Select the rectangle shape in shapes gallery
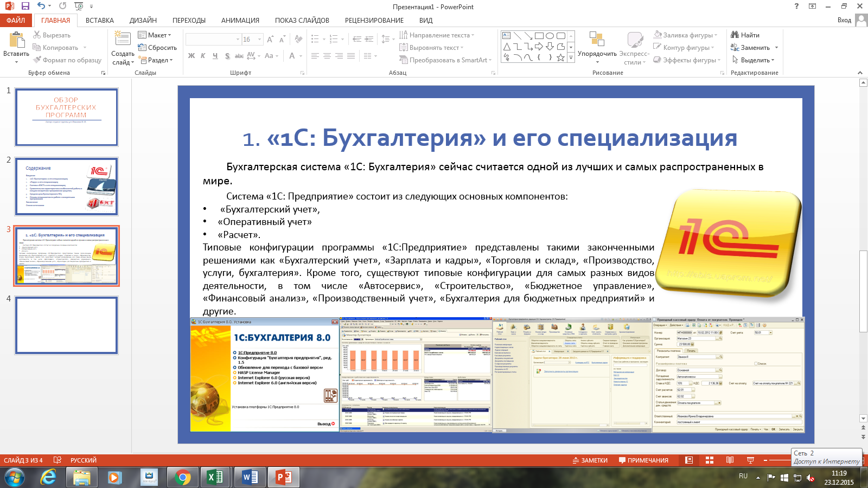Screen dimensions: 868x488 click(x=539, y=36)
